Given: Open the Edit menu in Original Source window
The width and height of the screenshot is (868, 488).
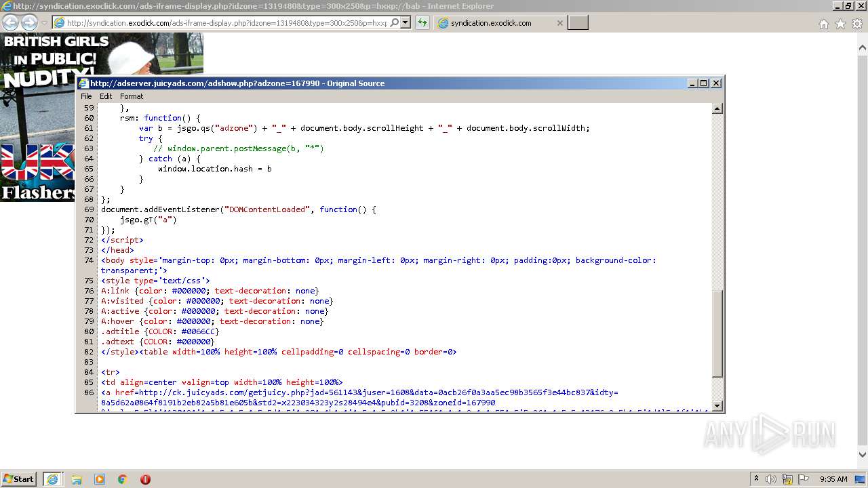Looking at the screenshot, I should (106, 96).
